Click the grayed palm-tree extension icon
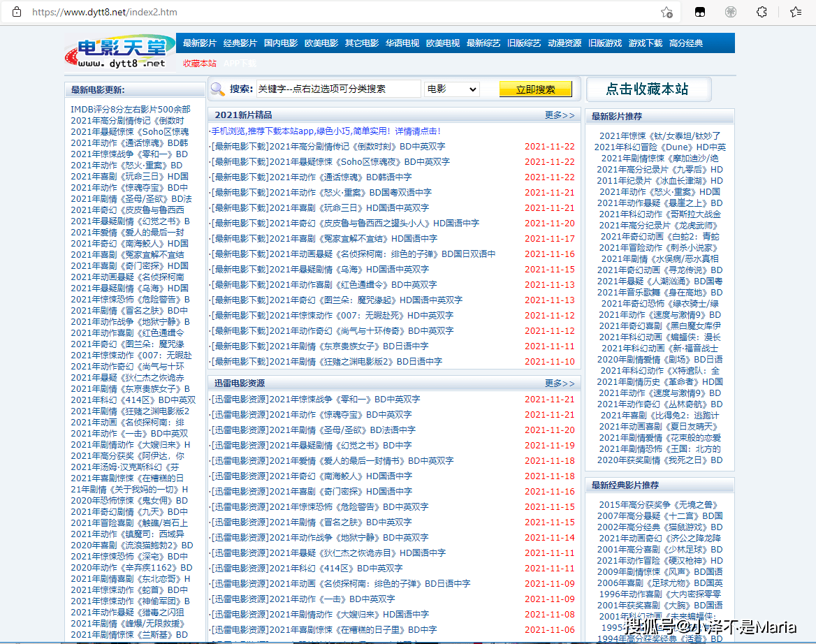 coord(730,12)
